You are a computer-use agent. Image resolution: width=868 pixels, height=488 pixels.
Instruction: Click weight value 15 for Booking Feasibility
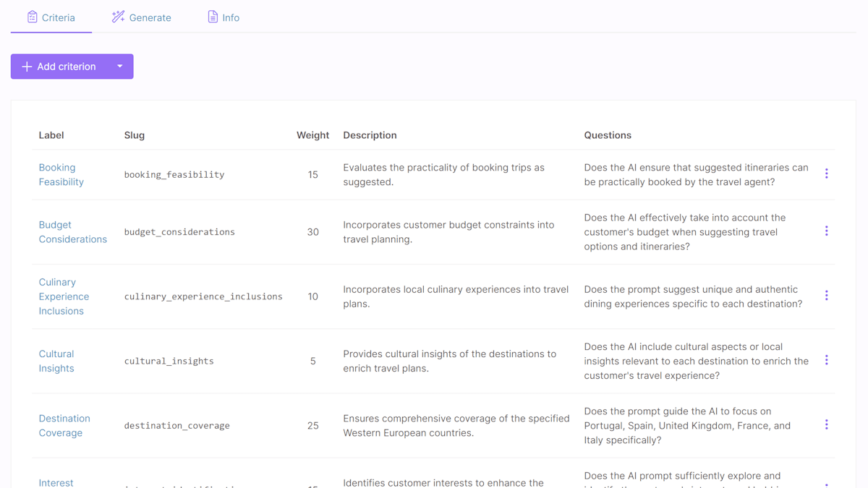312,174
